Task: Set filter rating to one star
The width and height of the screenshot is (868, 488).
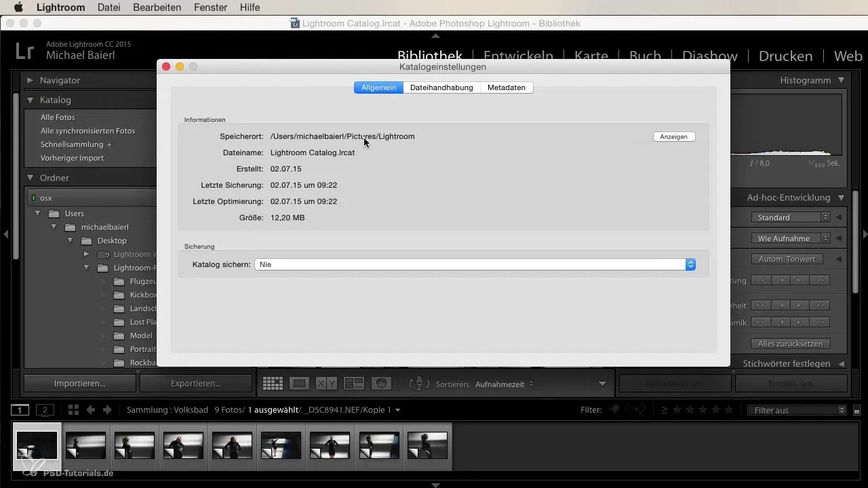Action: coord(677,409)
